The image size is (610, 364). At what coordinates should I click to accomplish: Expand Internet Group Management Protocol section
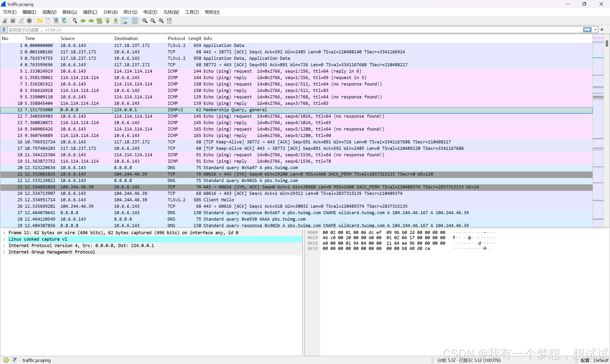coord(4,252)
